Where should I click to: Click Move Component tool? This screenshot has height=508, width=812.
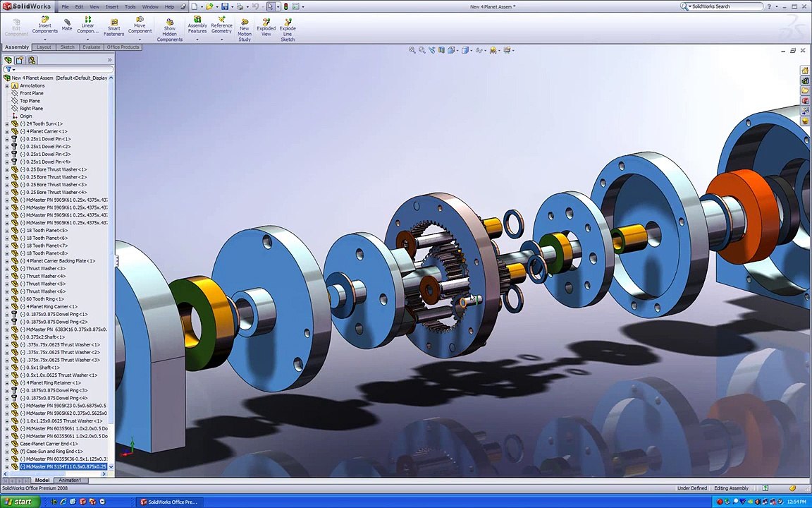pos(140,25)
